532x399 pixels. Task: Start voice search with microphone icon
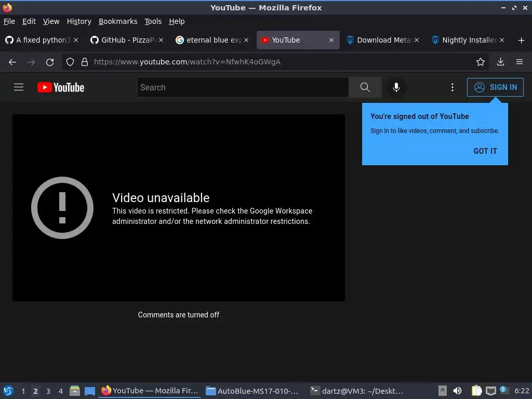pos(396,87)
